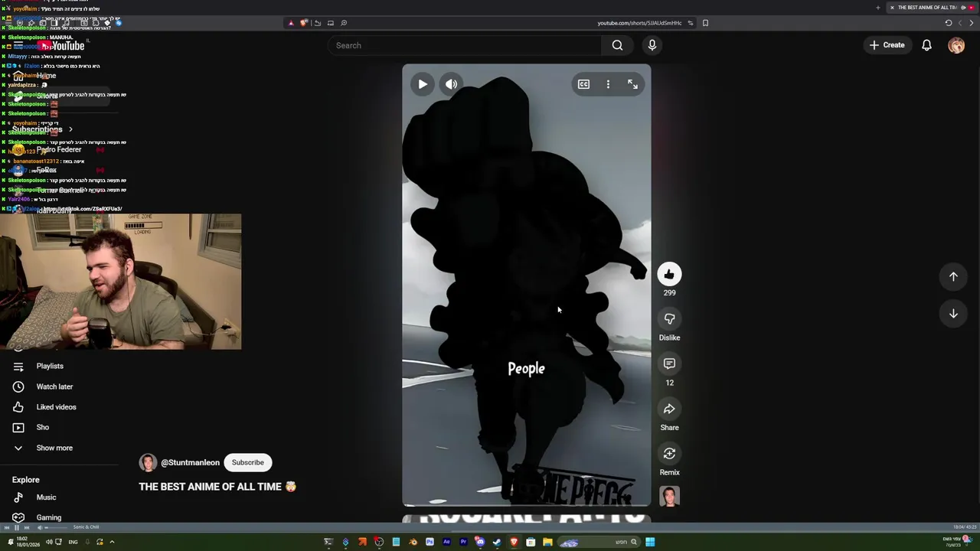Open Home in the sidebar
Screen dimensions: 980x551
tap(46, 76)
